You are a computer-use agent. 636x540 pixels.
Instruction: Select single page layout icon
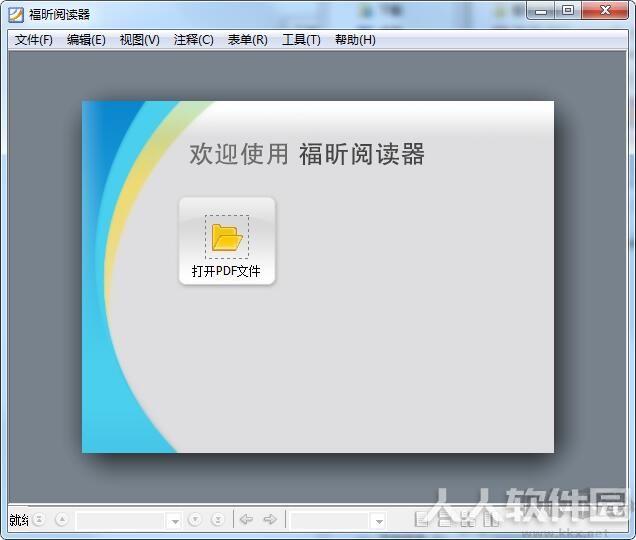(421, 519)
